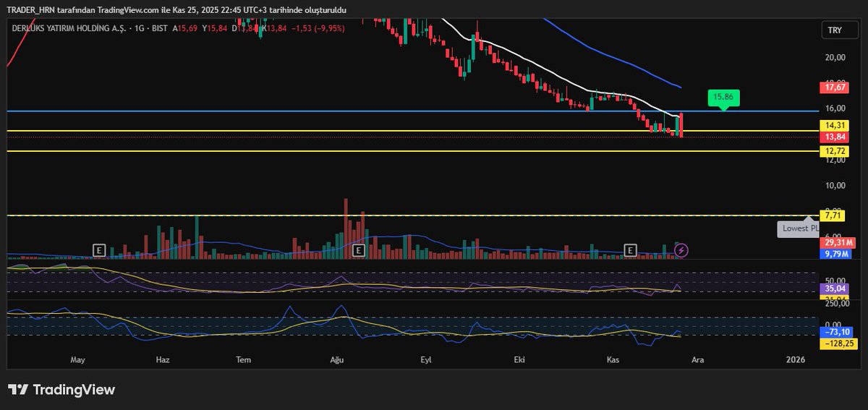Click the Ara label on time axis
Viewport: 868px width, 410px height.
tap(697, 359)
